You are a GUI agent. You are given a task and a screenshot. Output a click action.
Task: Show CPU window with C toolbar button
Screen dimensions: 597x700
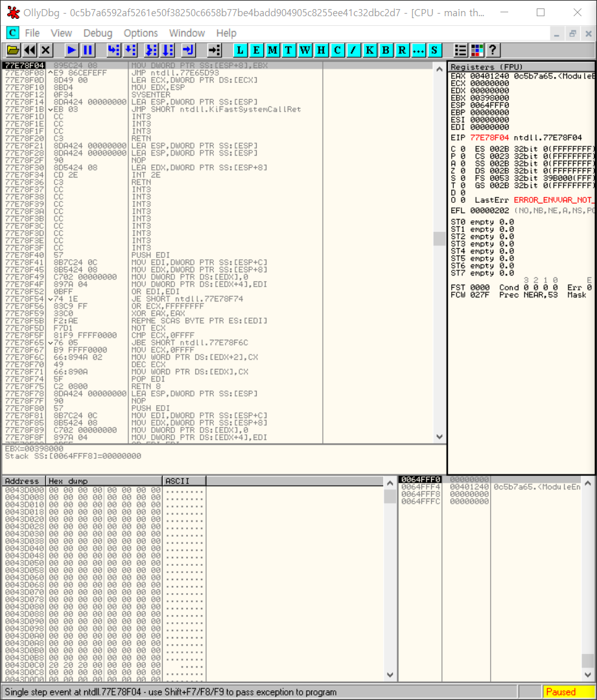tap(336, 50)
